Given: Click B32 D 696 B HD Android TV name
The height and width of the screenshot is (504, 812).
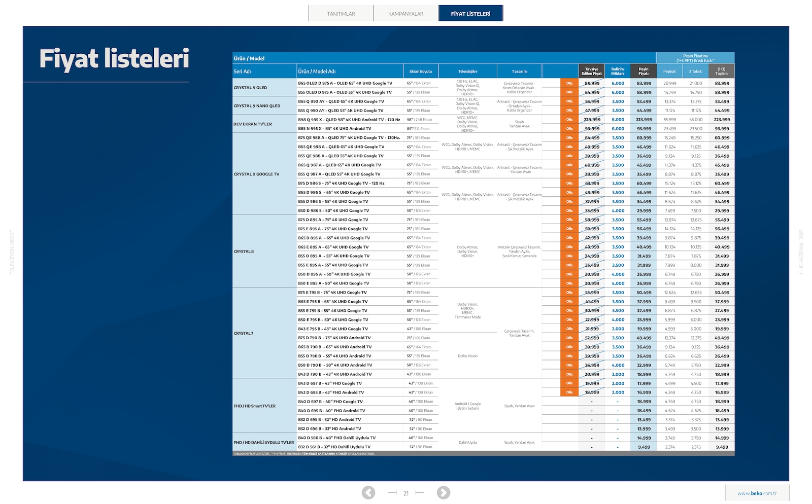Looking at the screenshot, I should [329, 429].
